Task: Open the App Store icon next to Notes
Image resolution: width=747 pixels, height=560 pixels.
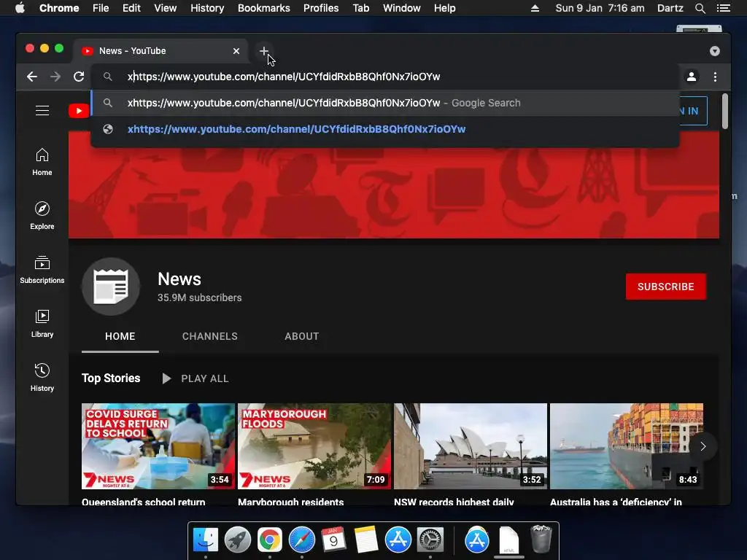Action: click(x=398, y=540)
